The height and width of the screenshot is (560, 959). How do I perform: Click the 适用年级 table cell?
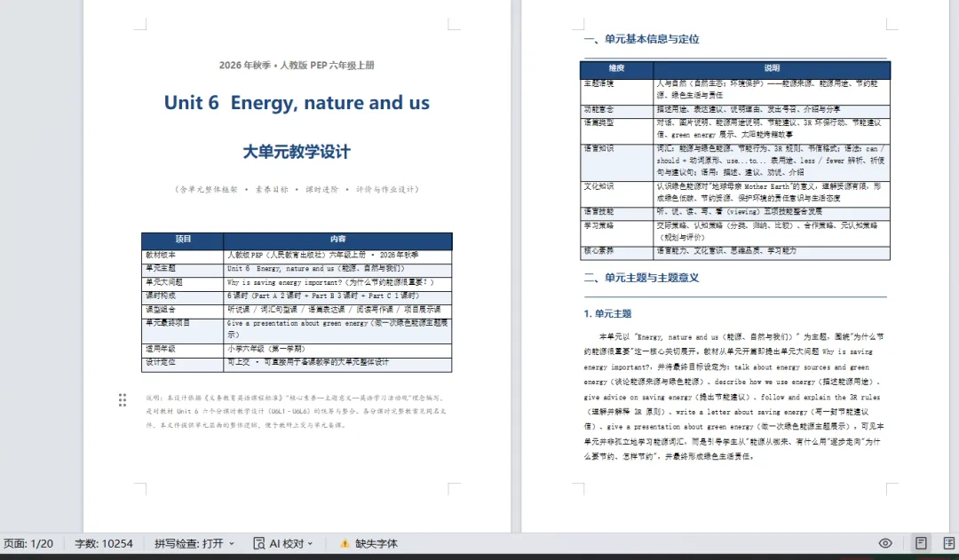183,349
